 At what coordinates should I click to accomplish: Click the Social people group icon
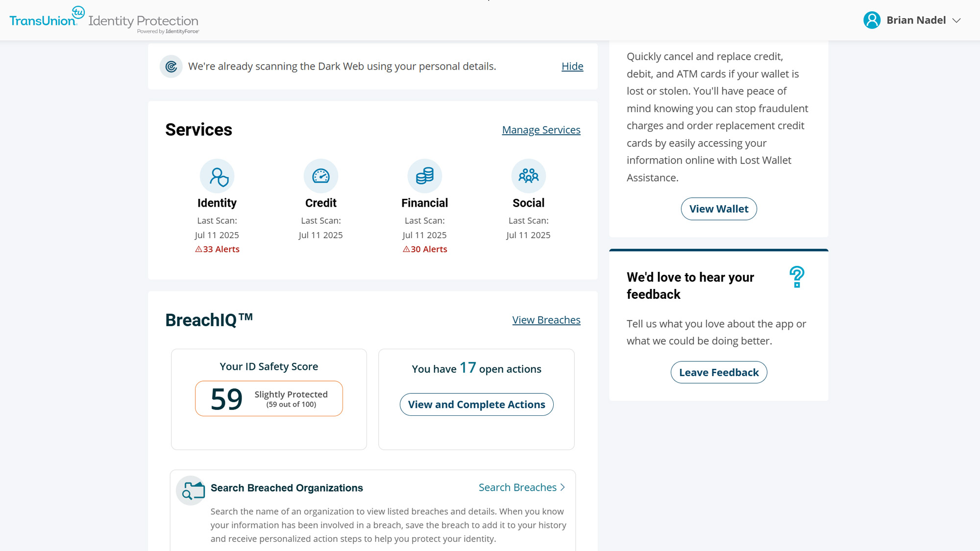529,176
